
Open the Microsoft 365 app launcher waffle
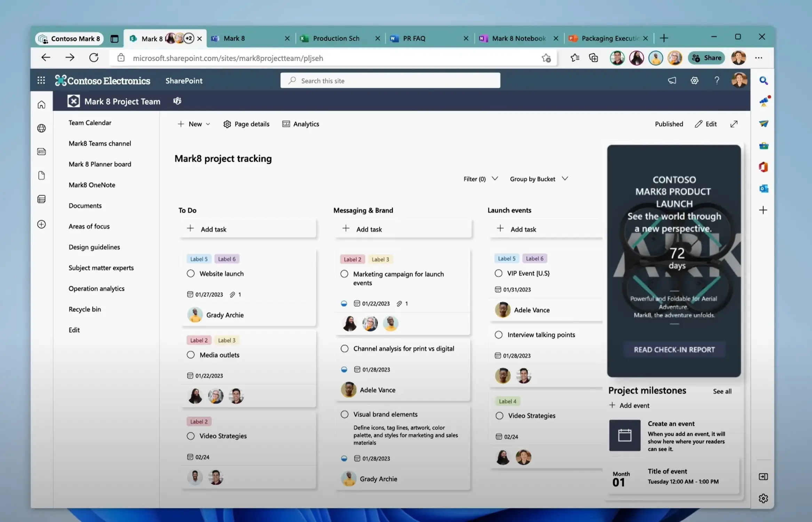[x=41, y=80]
